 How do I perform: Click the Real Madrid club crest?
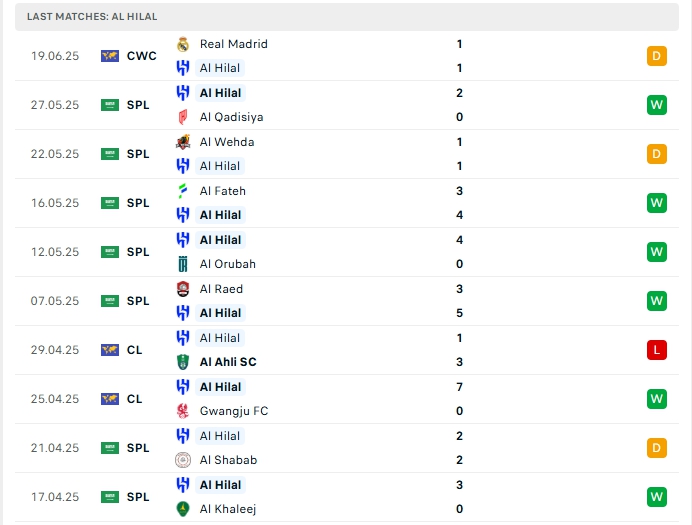coord(183,44)
